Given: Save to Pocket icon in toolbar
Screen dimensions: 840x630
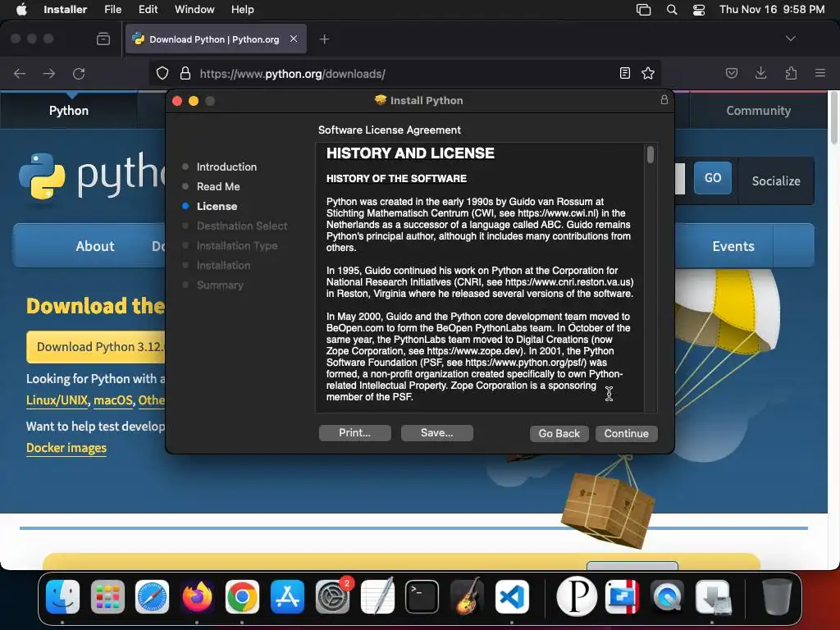Looking at the screenshot, I should point(731,73).
